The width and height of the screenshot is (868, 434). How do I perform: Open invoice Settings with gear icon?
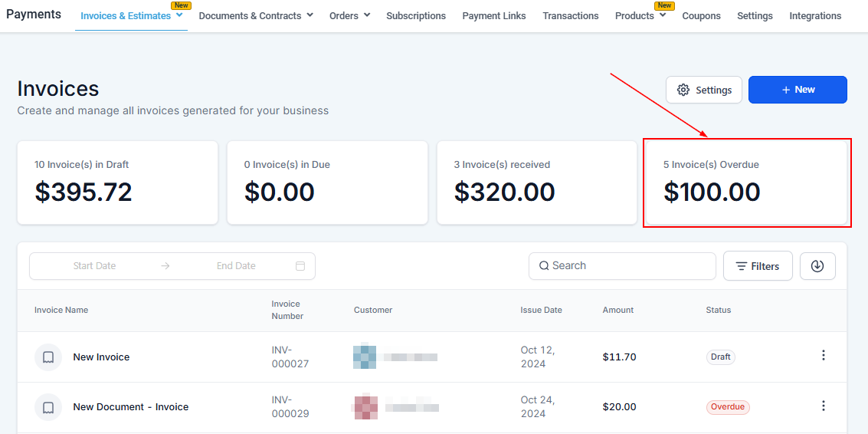pos(703,90)
